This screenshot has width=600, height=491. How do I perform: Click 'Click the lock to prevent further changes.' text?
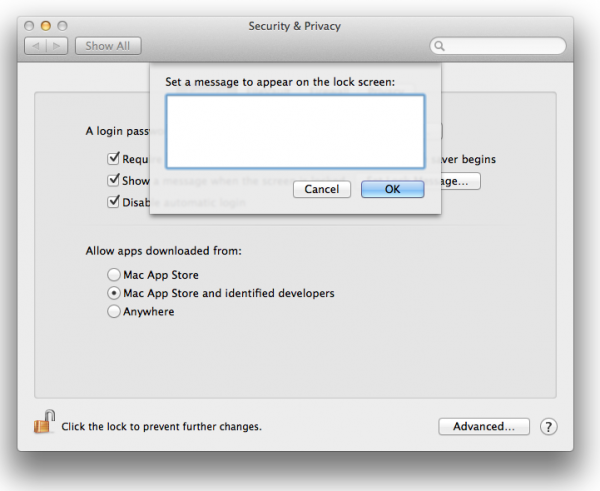click(x=161, y=427)
